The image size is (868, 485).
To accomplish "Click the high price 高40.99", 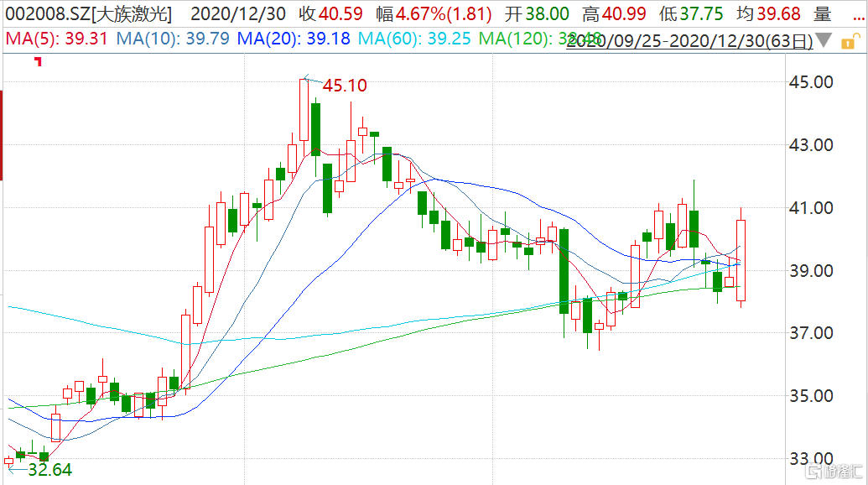I will click(x=614, y=13).
